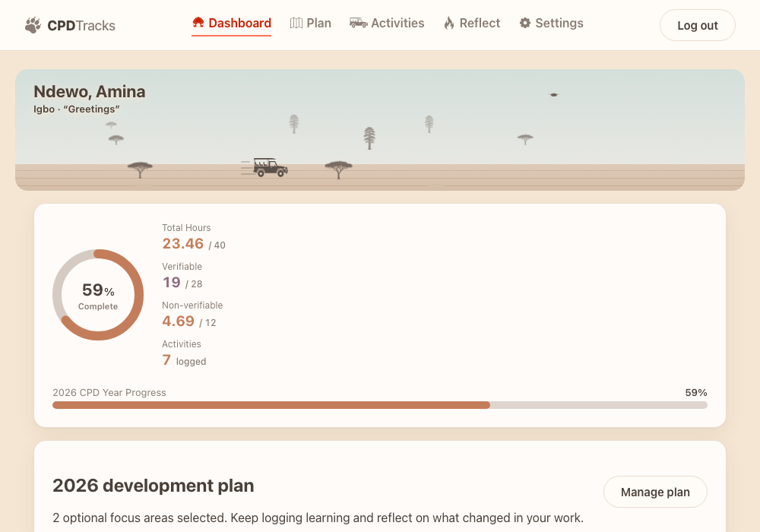Viewport: 760px width, 532px height.
Task: Go to the Activities tab
Action: [387, 24]
